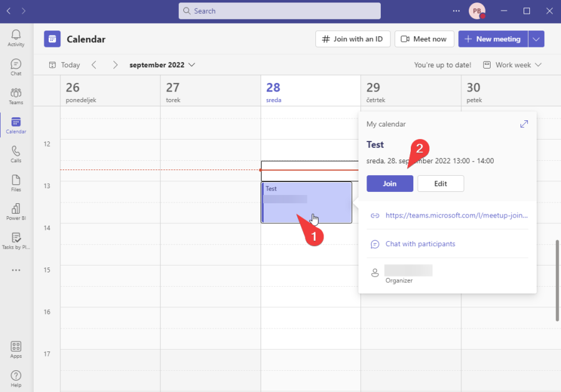Launch Power BI from sidebar
This screenshot has width=561, height=392.
tap(16, 211)
